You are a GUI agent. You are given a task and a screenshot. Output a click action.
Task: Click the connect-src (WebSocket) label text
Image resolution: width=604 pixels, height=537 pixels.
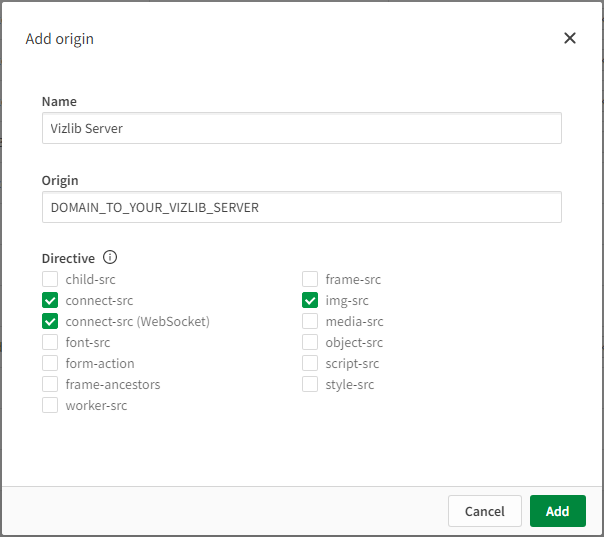pos(138,321)
